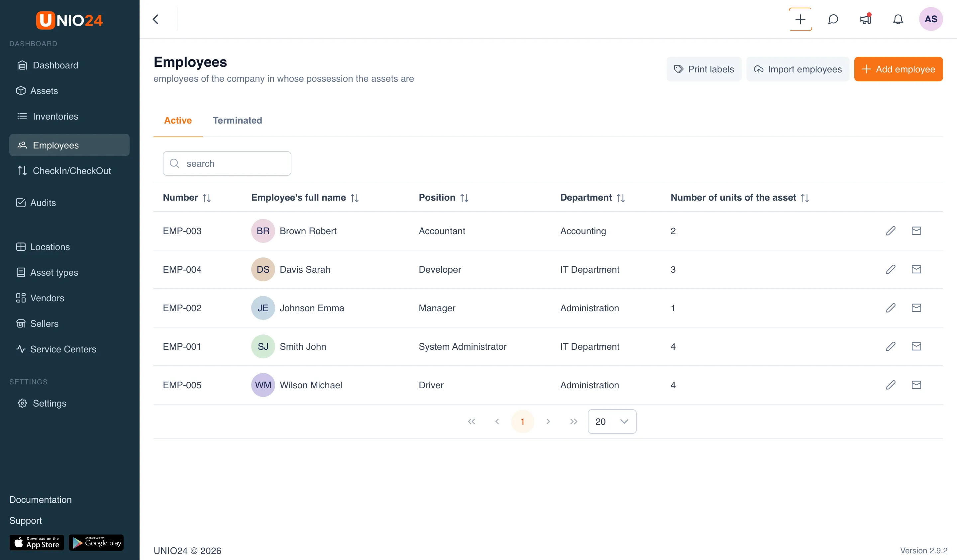Image resolution: width=957 pixels, height=560 pixels.
Task: Open the announcements megaphone icon
Action: (866, 19)
